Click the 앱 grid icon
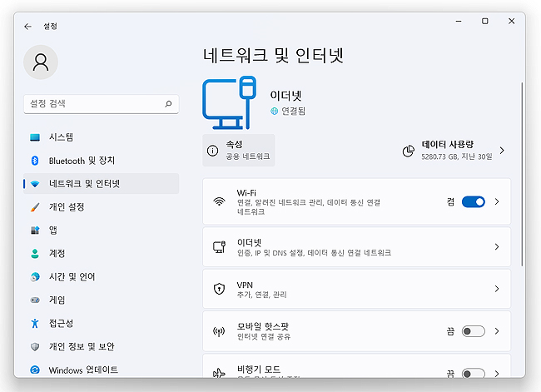 35,231
